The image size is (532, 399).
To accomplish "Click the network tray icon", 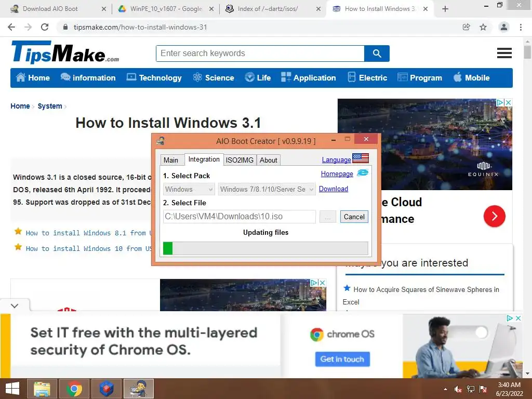I will click(471, 389).
